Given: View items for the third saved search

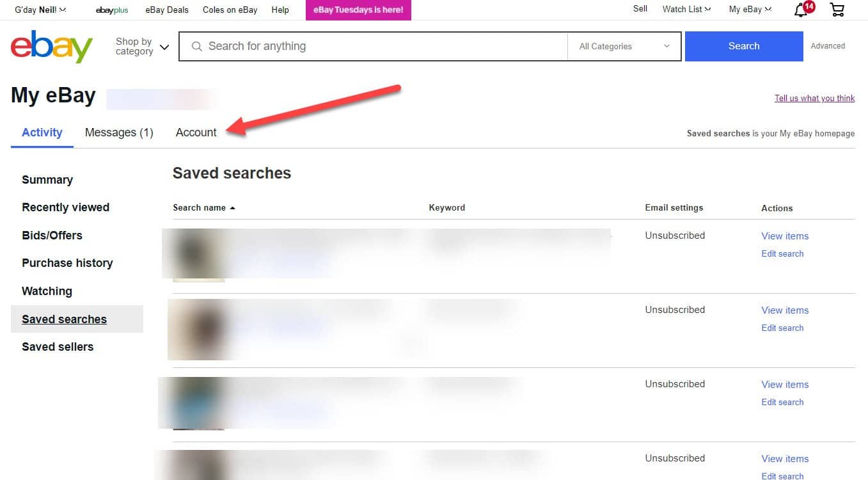Looking at the screenshot, I should 785,385.
